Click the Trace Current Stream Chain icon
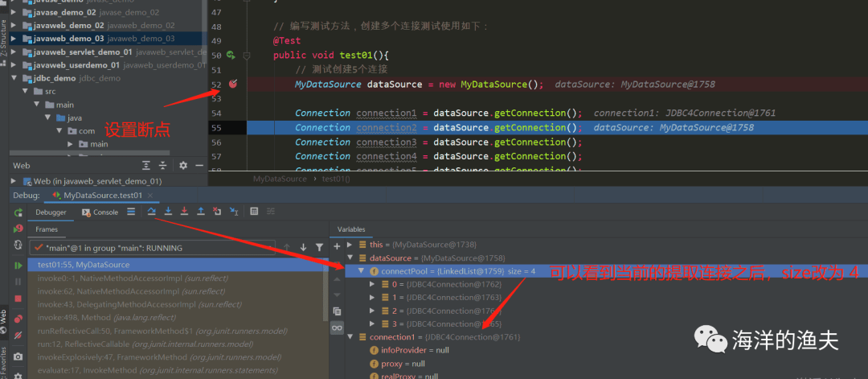Viewport: 868px width, 379px height. click(271, 211)
